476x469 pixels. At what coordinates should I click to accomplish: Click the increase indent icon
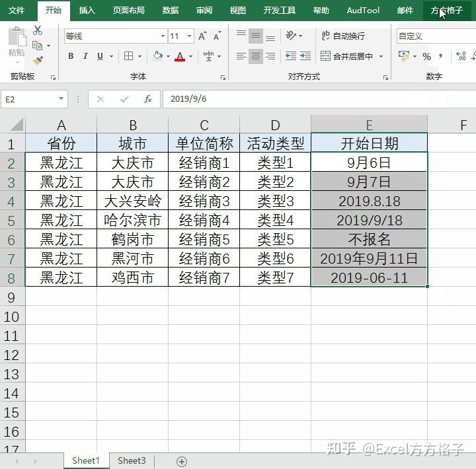(305, 56)
